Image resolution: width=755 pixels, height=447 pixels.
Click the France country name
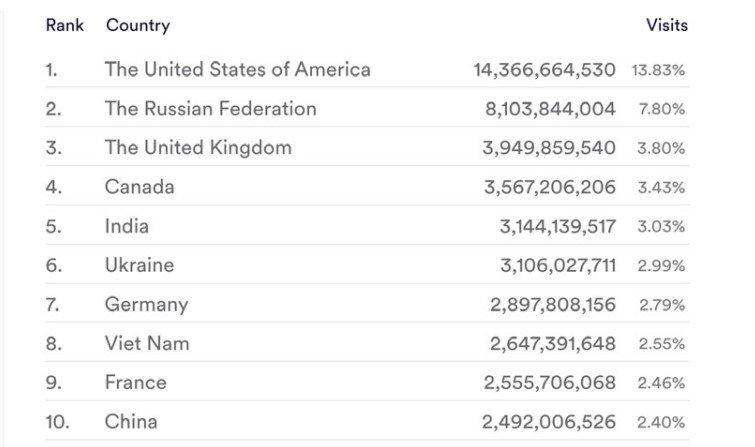click(x=136, y=382)
